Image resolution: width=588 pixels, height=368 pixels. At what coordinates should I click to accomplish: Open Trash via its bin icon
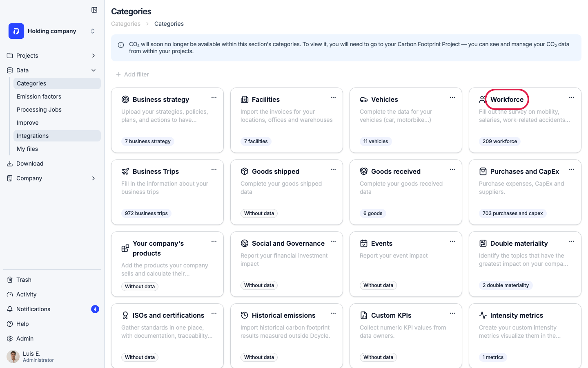[x=10, y=280]
